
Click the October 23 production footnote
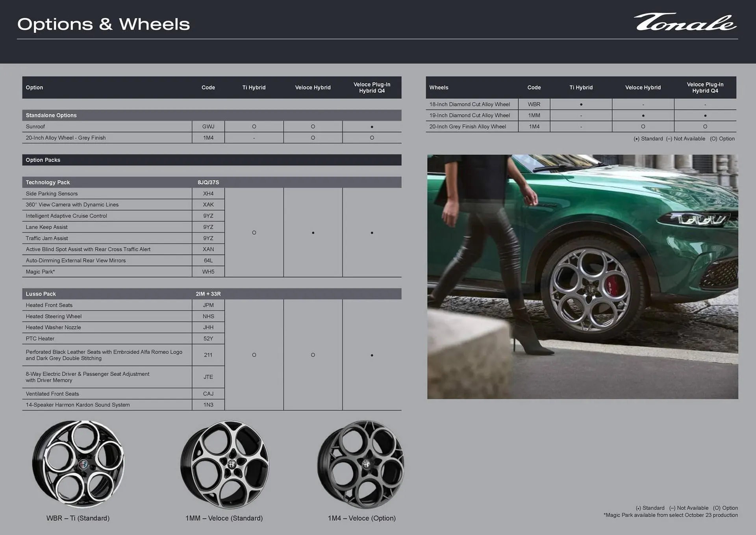(671, 515)
